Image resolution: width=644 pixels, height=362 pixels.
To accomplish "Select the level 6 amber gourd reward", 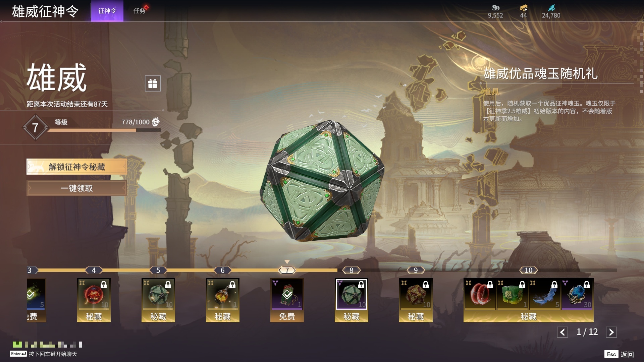I will pyautogui.click(x=223, y=294).
